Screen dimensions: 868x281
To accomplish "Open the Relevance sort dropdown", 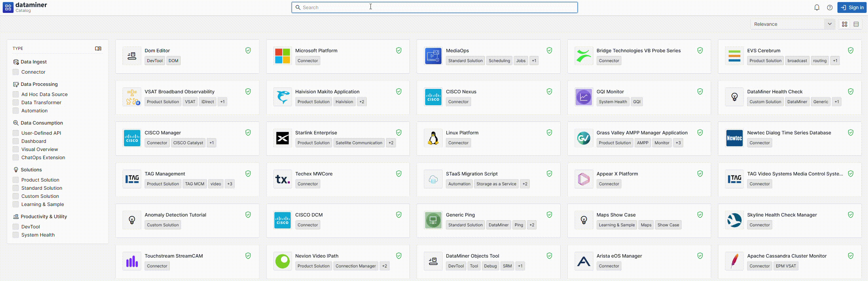I will [x=792, y=24].
